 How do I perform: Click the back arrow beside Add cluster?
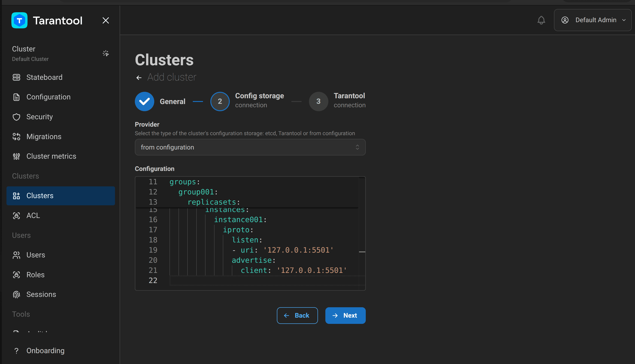pos(139,78)
